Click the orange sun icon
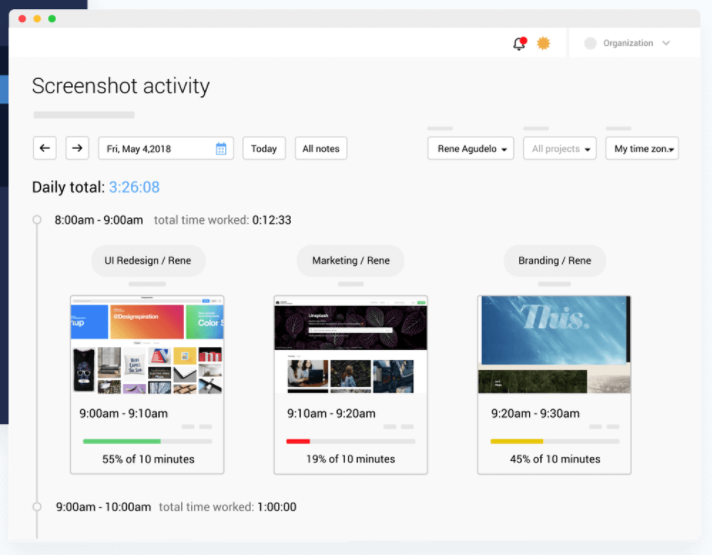 (544, 43)
